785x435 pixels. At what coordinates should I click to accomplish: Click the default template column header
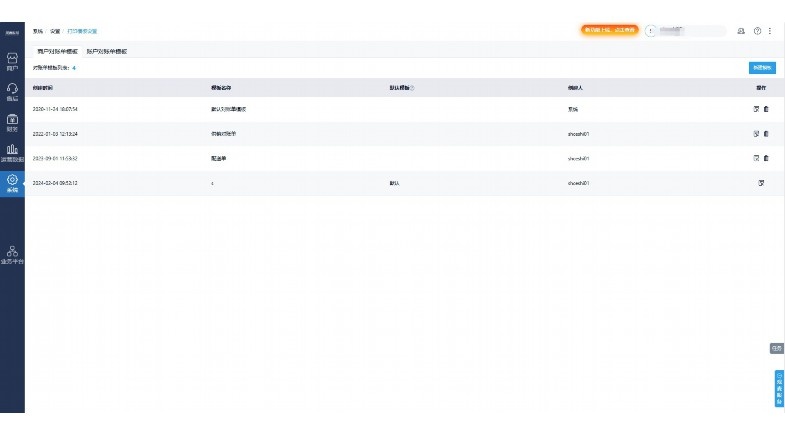[x=400, y=88]
